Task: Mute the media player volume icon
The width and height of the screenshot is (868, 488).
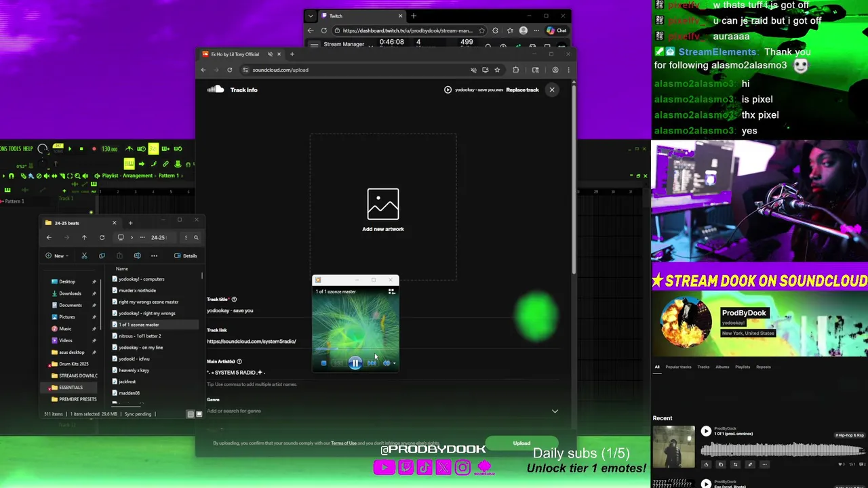Action: (x=387, y=363)
